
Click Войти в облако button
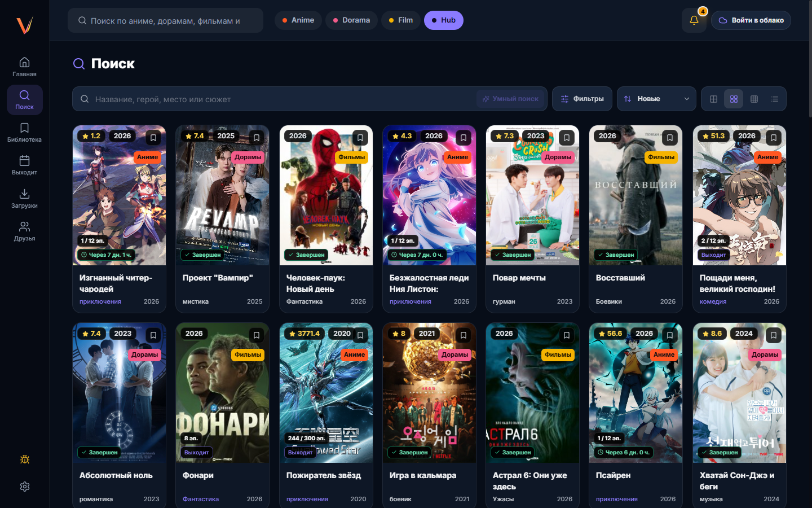[x=751, y=20]
